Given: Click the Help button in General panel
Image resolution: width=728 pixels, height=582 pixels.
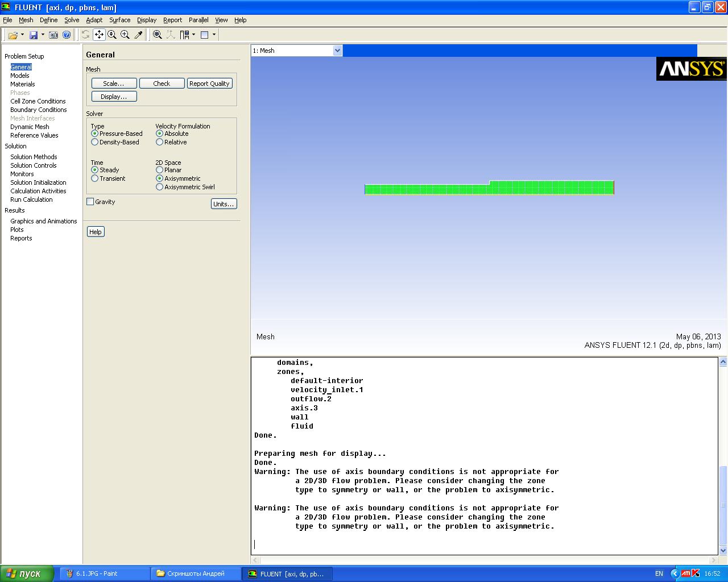Looking at the screenshot, I should (96, 232).
